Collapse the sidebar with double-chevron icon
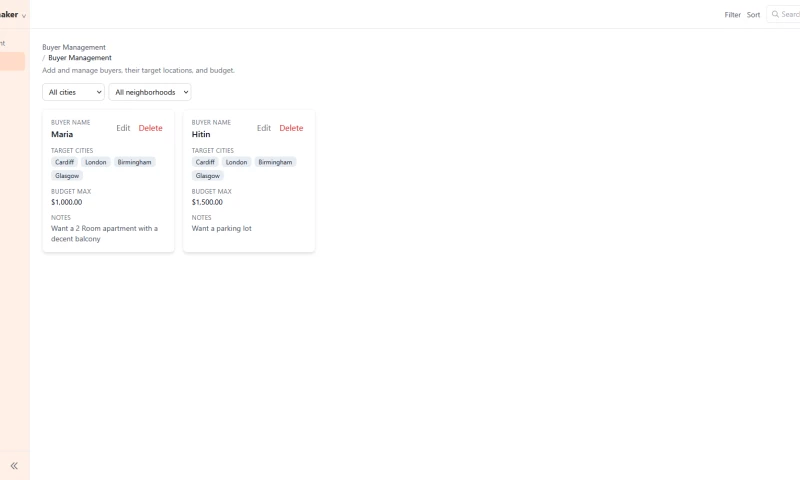 [x=14, y=465]
